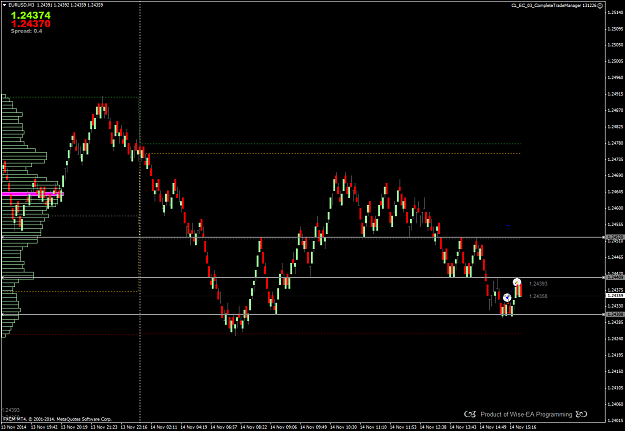Select the bottom gray horizontal line
This screenshot has width=625, height=431.
303,315
